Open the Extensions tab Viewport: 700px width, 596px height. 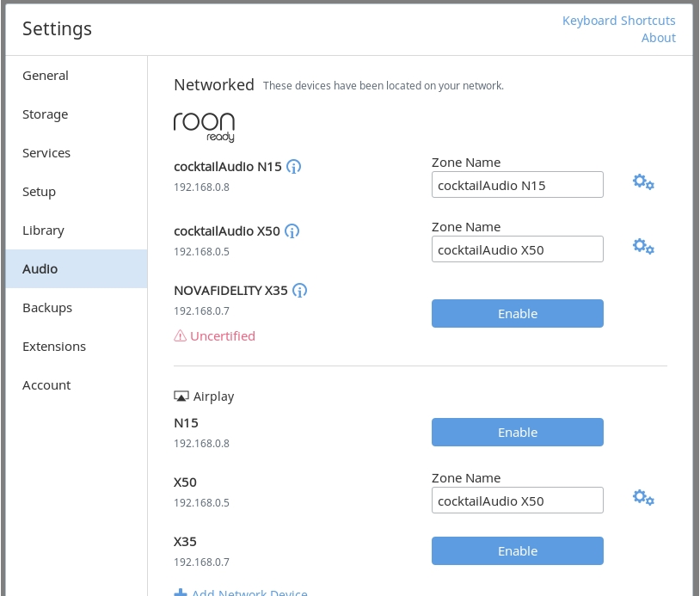pos(77,347)
